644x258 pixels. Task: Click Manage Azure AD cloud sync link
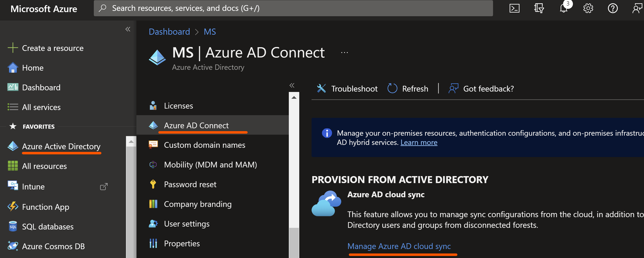399,246
